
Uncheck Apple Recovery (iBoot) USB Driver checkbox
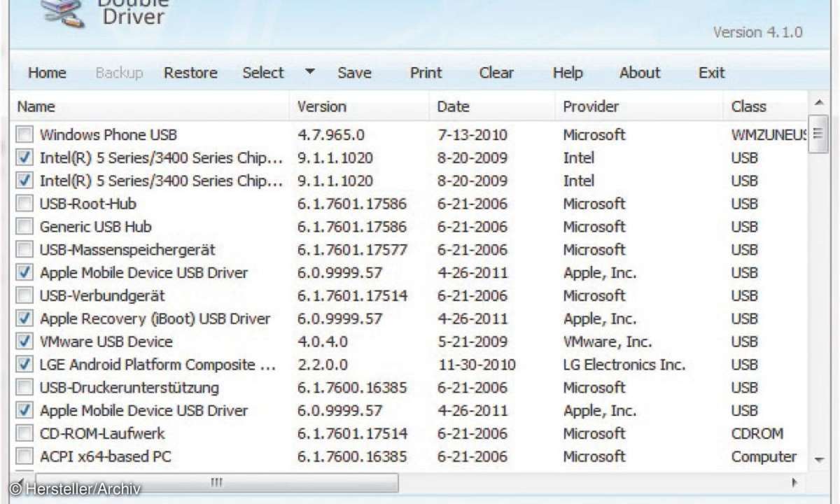point(24,318)
